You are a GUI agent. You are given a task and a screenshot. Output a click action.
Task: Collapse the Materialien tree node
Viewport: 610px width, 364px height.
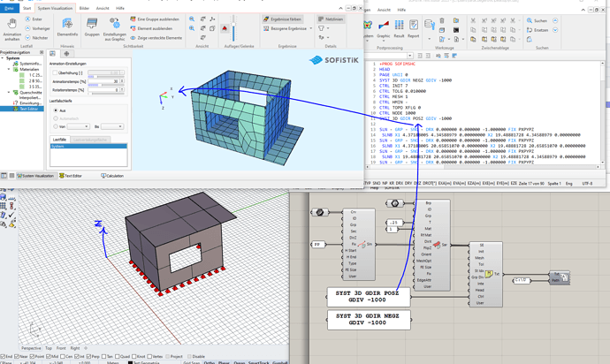point(9,69)
